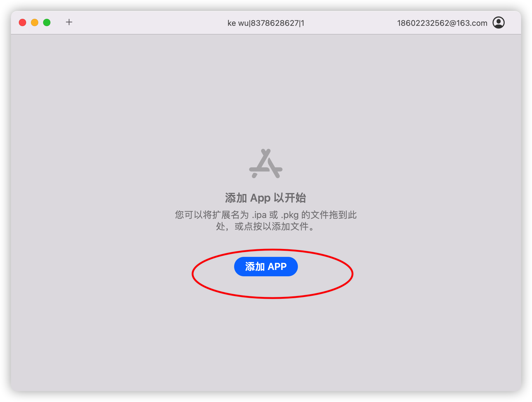Click the blue 添加 APP button
The height and width of the screenshot is (402, 532).
266,267
